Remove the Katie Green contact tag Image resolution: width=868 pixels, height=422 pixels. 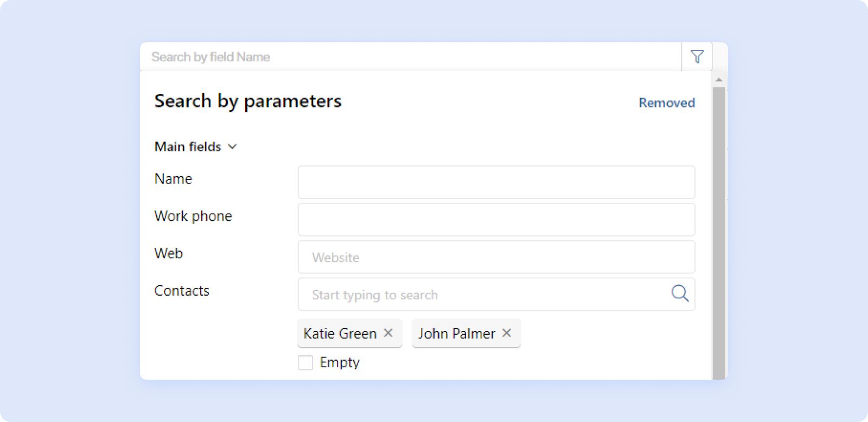[388, 333]
